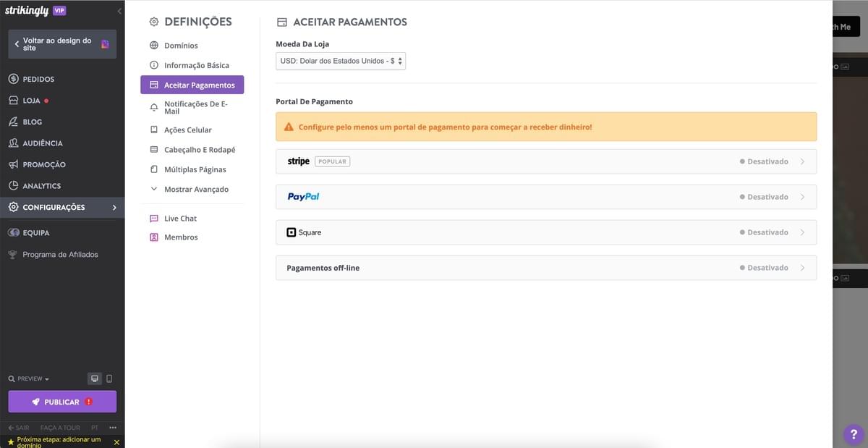Screen dimensions: 868x448
Task: Open the BLOG pen icon
Action: click(13, 121)
